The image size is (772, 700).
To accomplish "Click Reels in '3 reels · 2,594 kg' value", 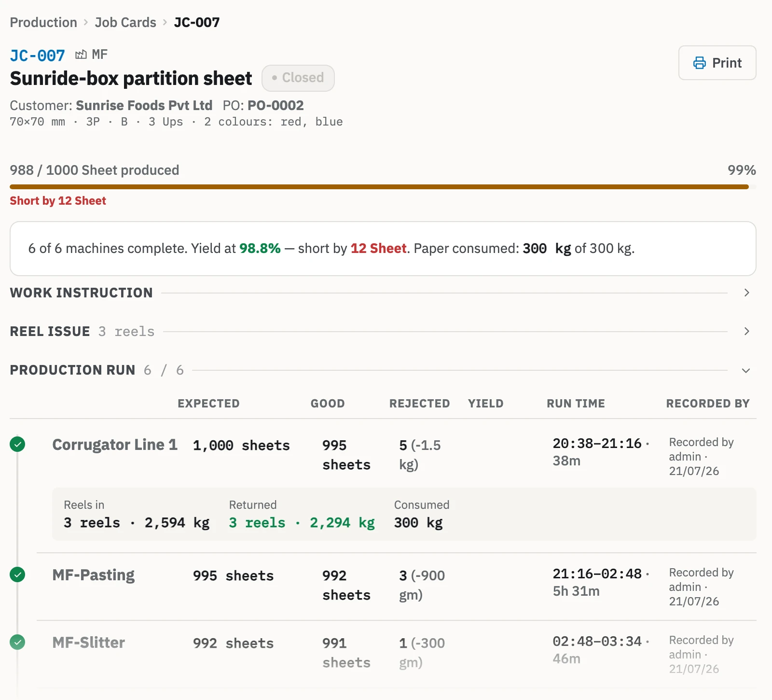I will tap(137, 523).
